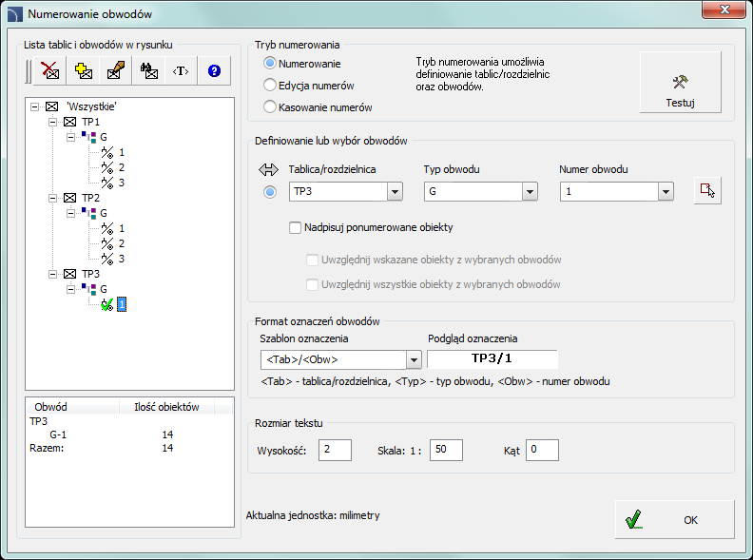Click the pick objects icon beside Numer obwodu
The image size is (753, 560).
click(x=707, y=191)
